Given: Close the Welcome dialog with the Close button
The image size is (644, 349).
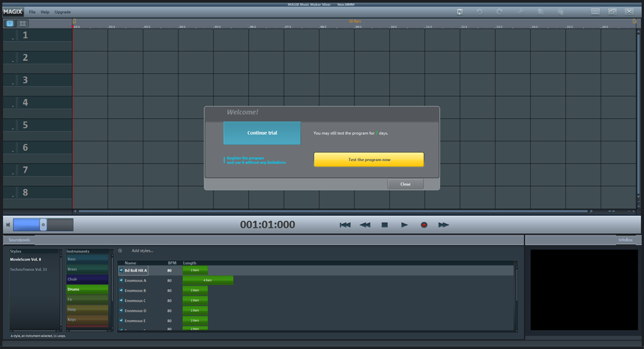Looking at the screenshot, I should click(406, 184).
